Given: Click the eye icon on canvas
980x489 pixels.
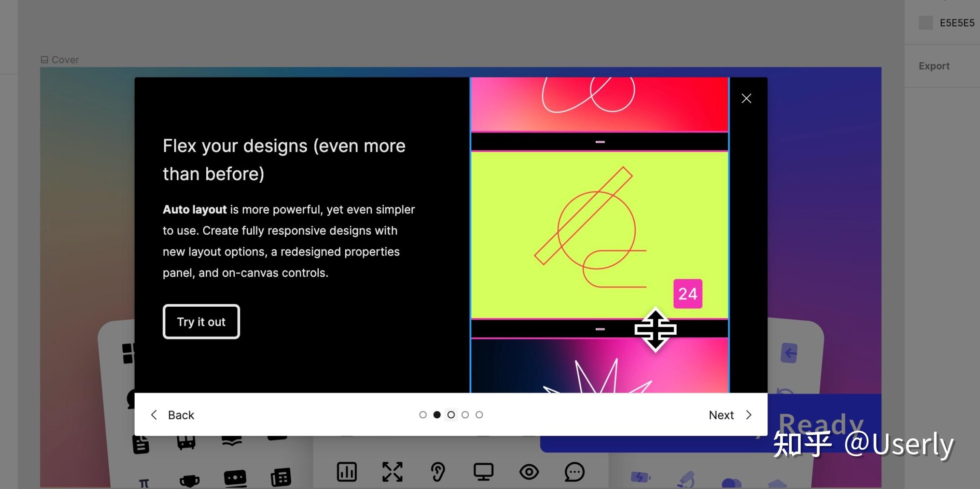Looking at the screenshot, I should 529,472.
